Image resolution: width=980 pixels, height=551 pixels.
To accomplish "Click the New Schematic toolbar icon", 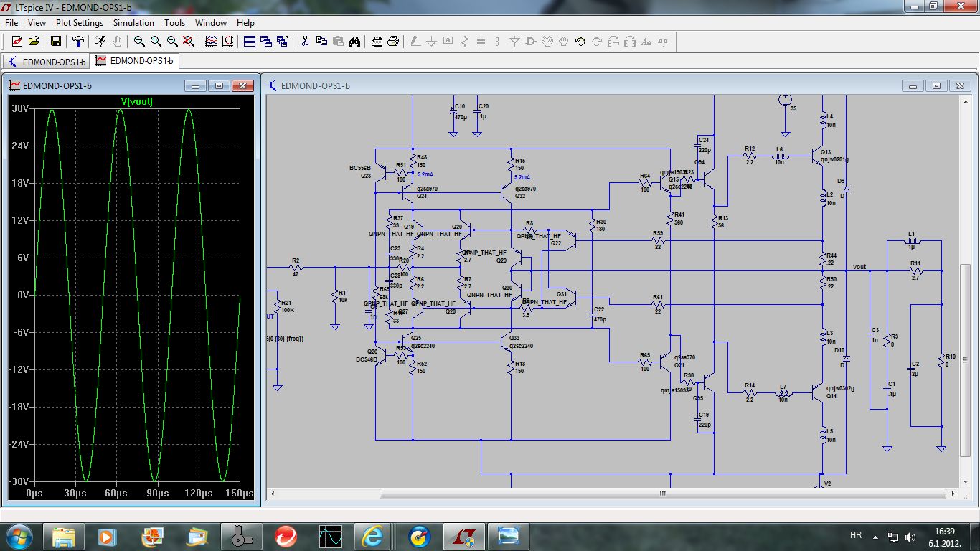I will 17,42.
